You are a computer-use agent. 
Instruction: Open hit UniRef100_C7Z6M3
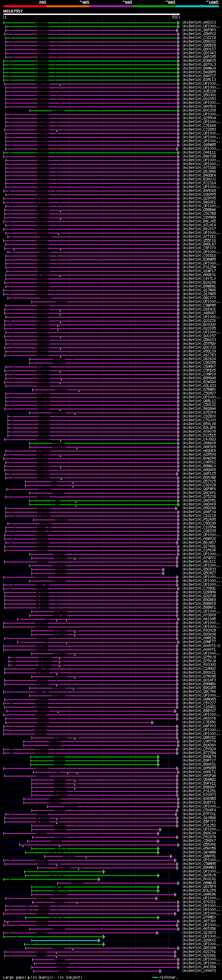point(199,129)
